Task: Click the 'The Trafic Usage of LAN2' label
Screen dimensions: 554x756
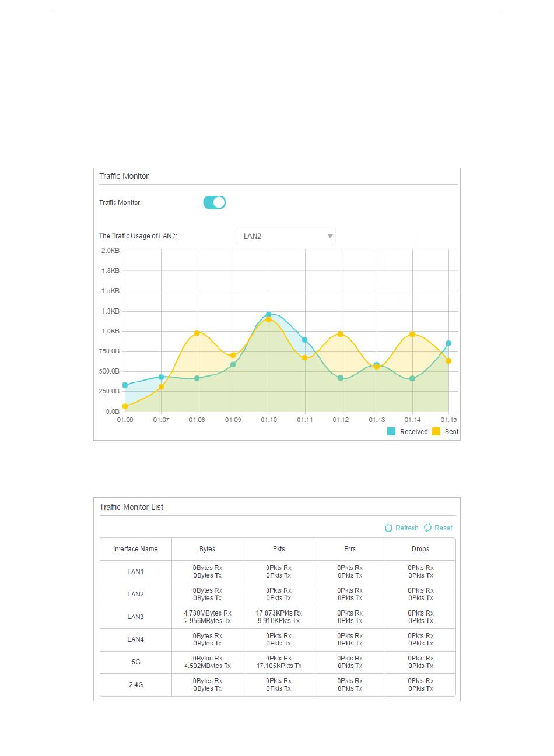Action: (x=138, y=236)
